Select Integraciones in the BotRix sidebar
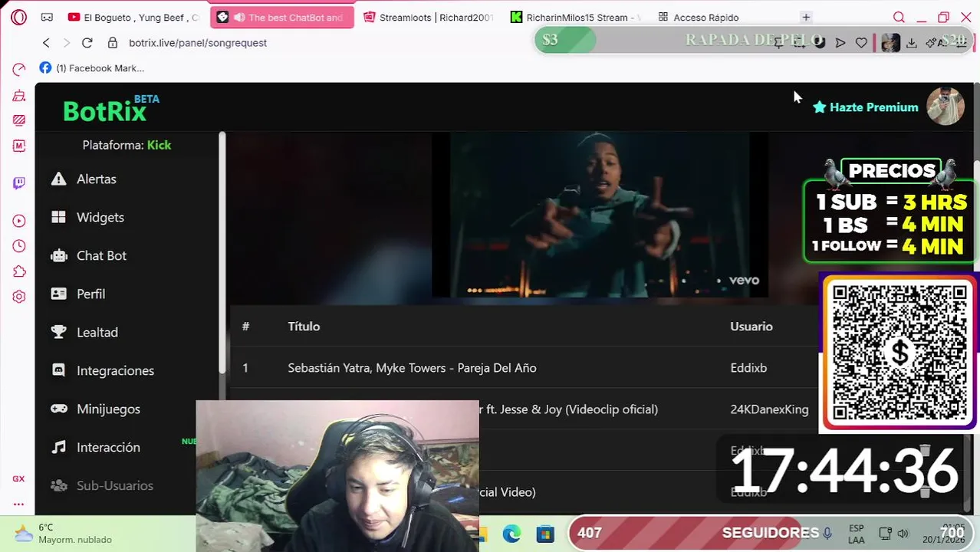Viewport: 980px width, 552px height. [x=115, y=370]
